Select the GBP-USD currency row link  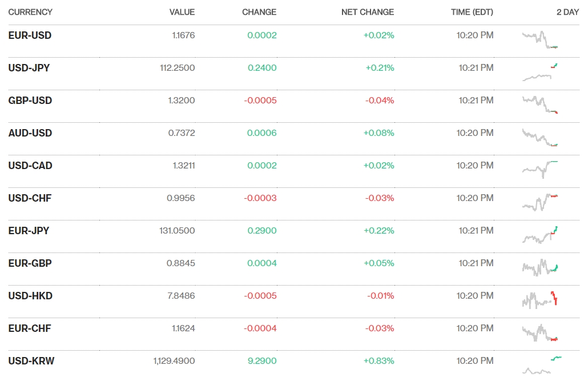30,101
